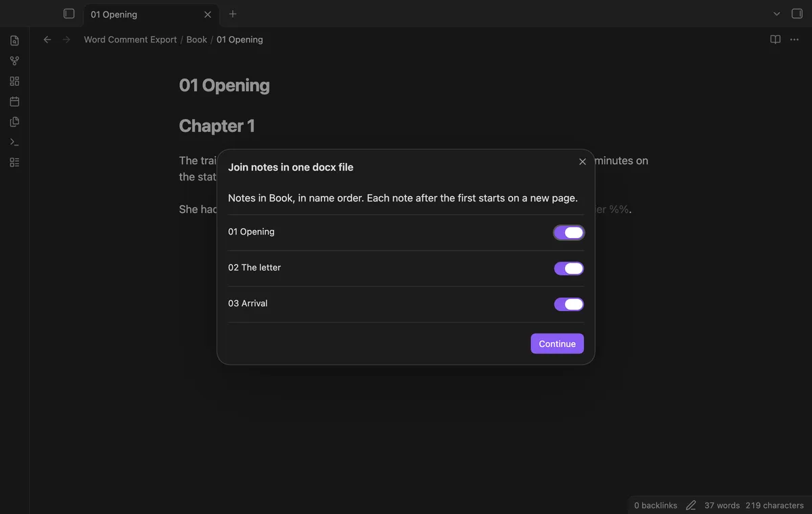
Task: Toggle the left sidebar panel icon
Action: (x=69, y=14)
